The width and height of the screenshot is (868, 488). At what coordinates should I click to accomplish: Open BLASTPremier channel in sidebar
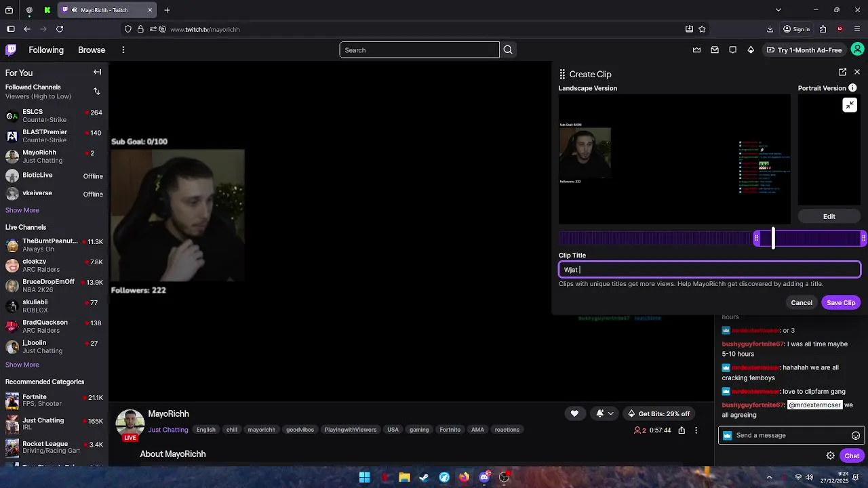[54, 136]
